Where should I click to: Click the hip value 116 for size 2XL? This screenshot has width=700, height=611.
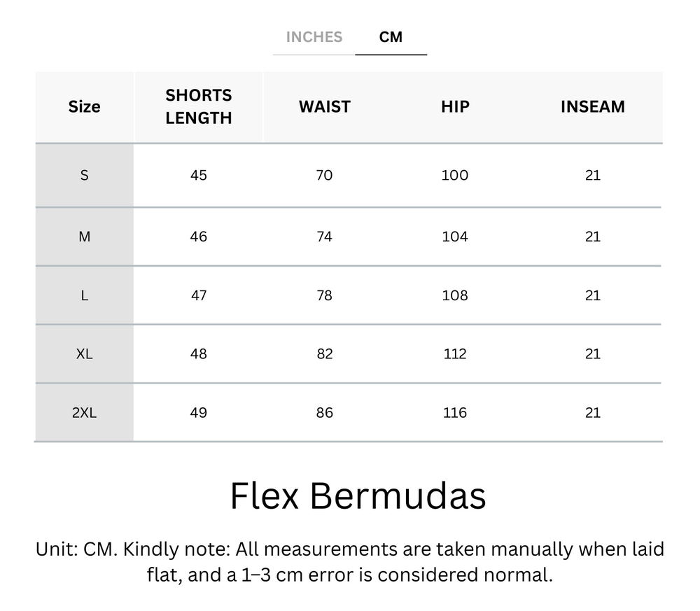454,412
